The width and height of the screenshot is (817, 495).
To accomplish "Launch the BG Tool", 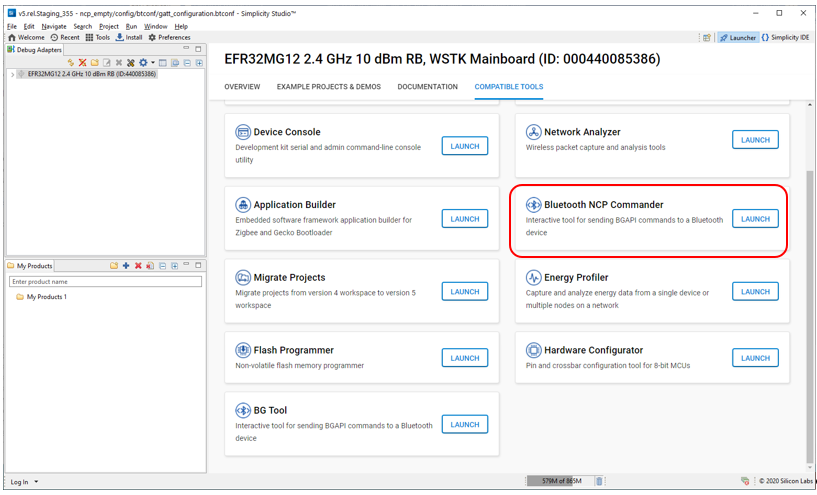I will (x=465, y=424).
